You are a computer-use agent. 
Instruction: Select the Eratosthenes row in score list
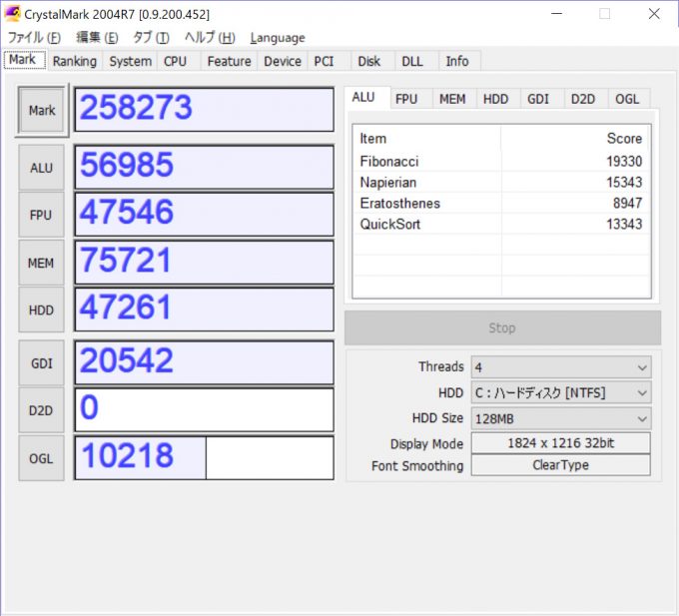[x=501, y=203]
